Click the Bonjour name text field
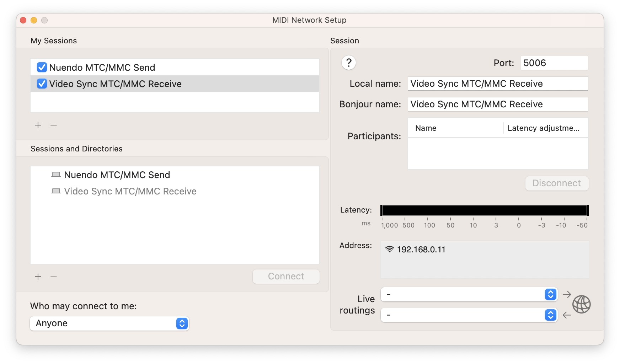 tap(498, 104)
